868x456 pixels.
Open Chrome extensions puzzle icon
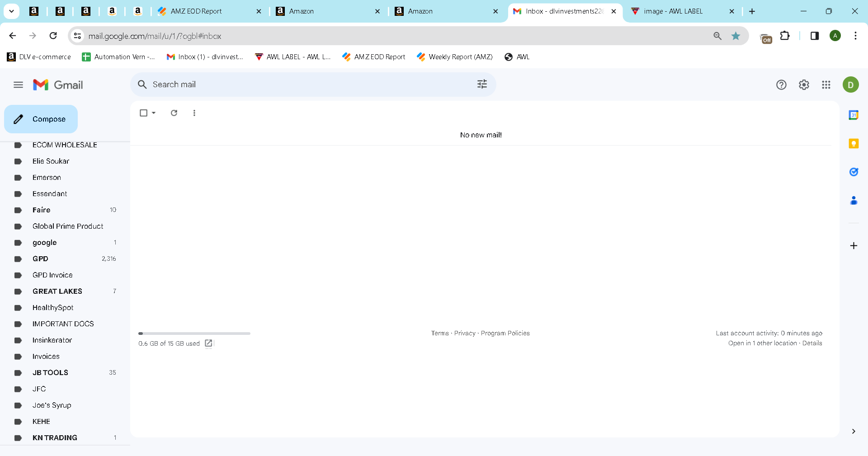tap(785, 36)
